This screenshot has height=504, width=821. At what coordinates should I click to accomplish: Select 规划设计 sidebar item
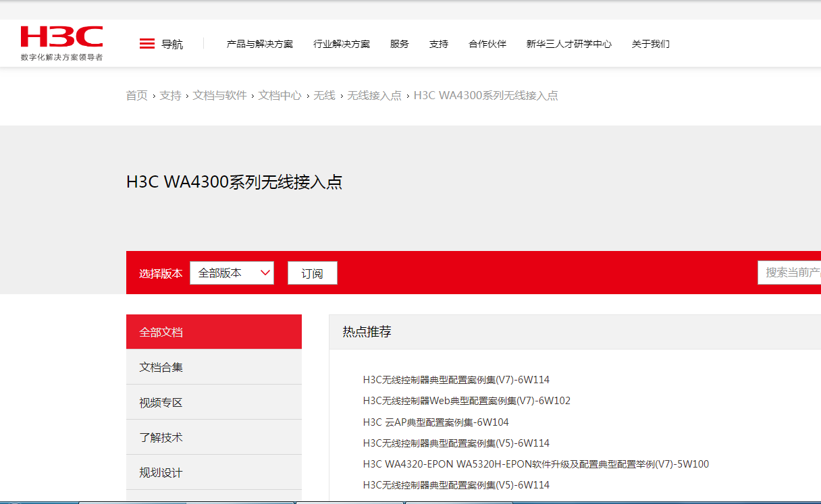click(x=214, y=472)
